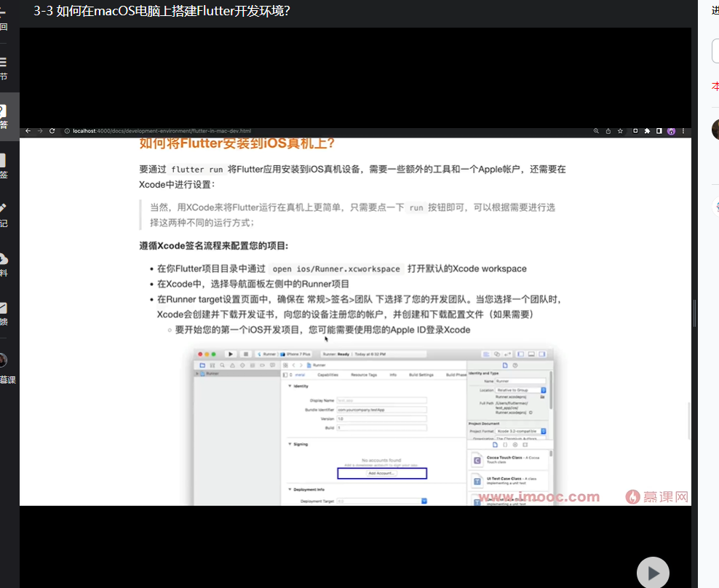Open the Location Relative to Group dropdown
719x588 pixels.
click(520, 390)
